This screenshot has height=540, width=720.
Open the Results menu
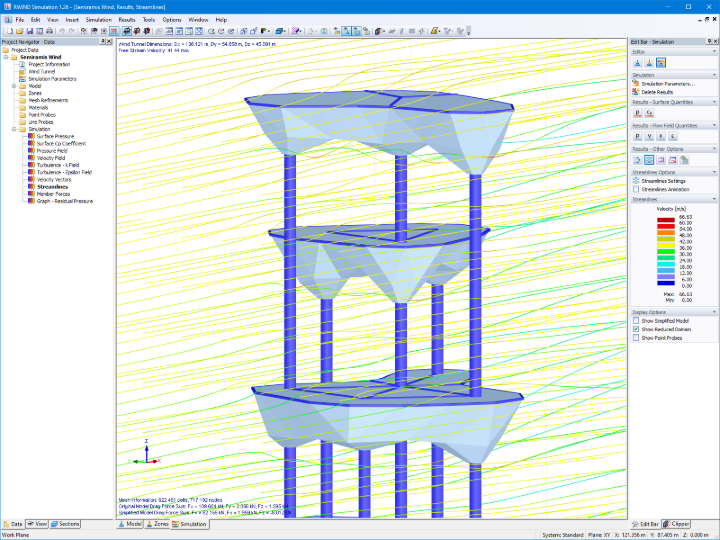point(127,20)
